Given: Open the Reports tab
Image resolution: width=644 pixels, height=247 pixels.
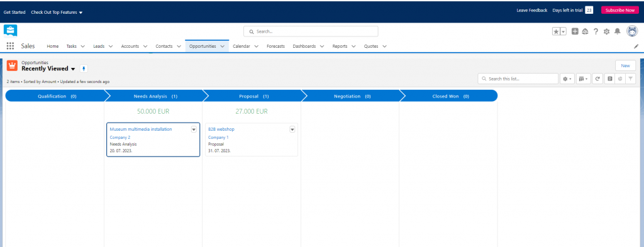Looking at the screenshot, I should click(x=340, y=47).
